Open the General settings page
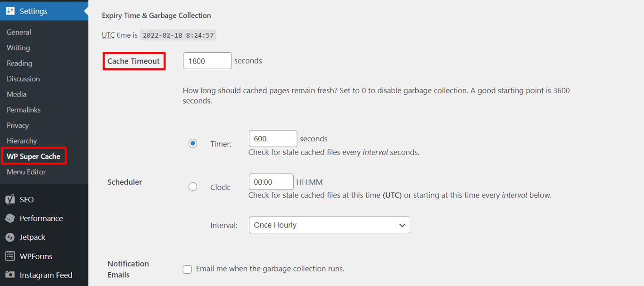The width and height of the screenshot is (644, 286). point(19,32)
